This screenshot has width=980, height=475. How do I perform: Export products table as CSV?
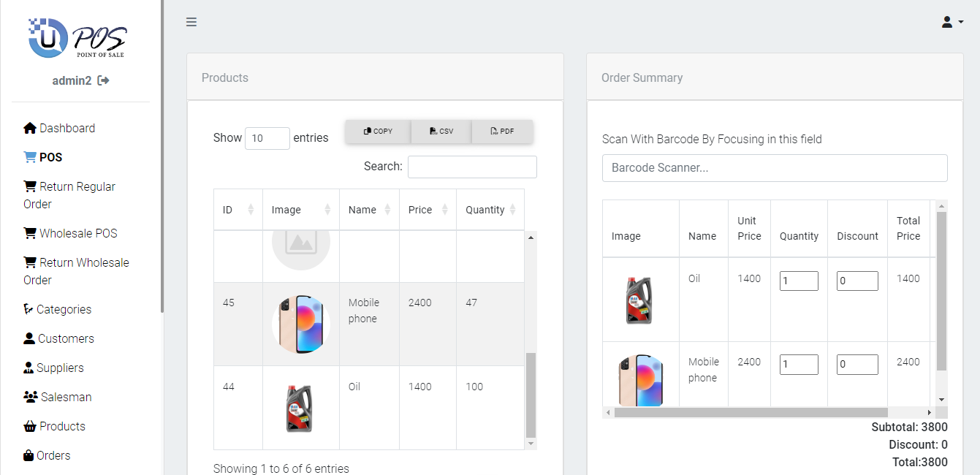pyautogui.click(x=441, y=132)
